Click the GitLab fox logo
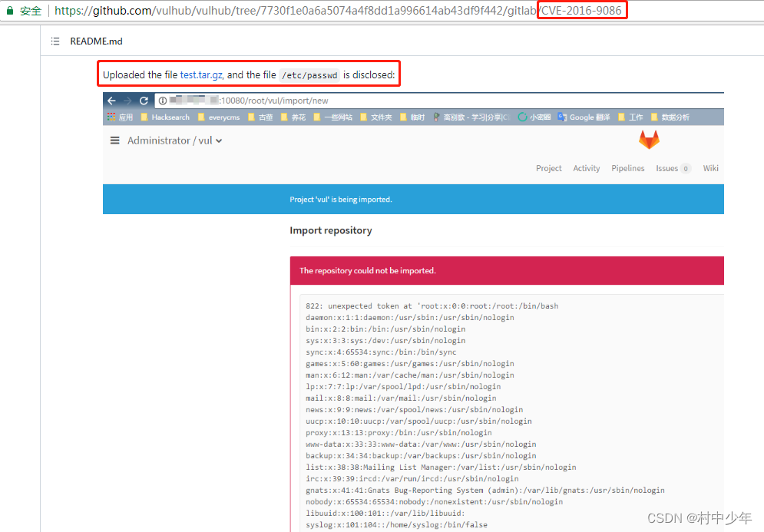The image size is (764, 532). click(x=649, y=140)
